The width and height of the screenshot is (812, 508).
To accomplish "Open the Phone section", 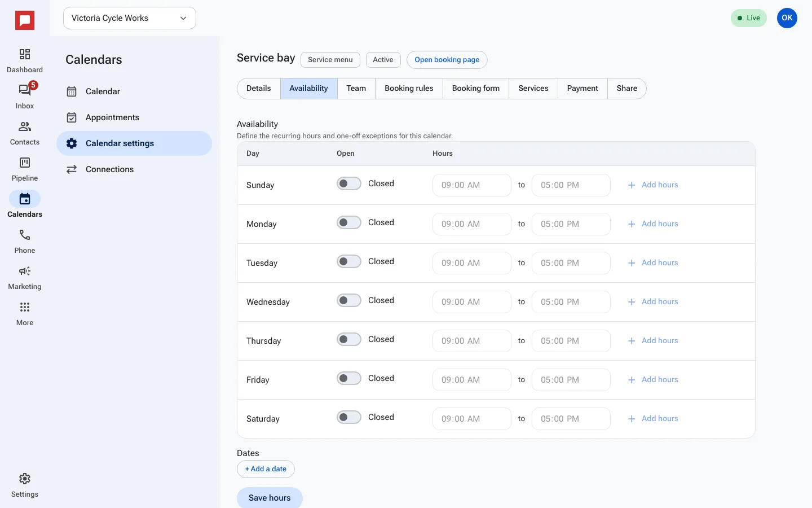I will (25, 242).
